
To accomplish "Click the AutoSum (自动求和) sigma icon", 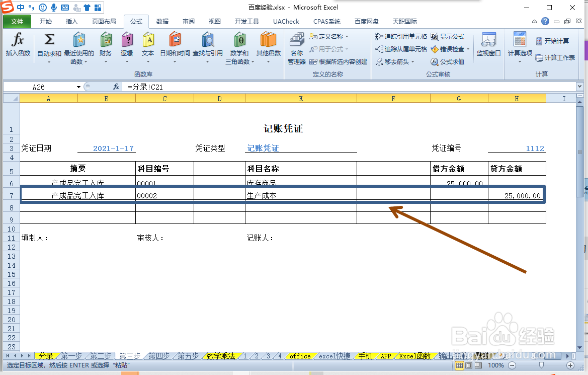I will tap(49, 39).
